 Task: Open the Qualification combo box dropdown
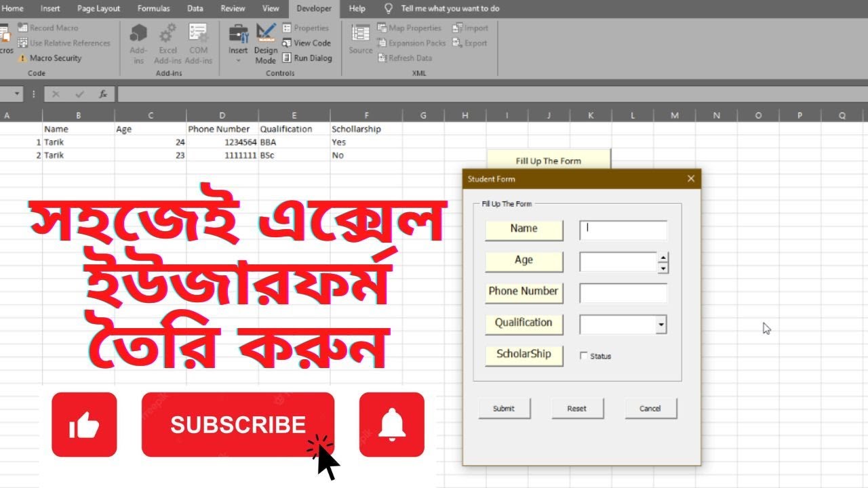click(661, 325)
